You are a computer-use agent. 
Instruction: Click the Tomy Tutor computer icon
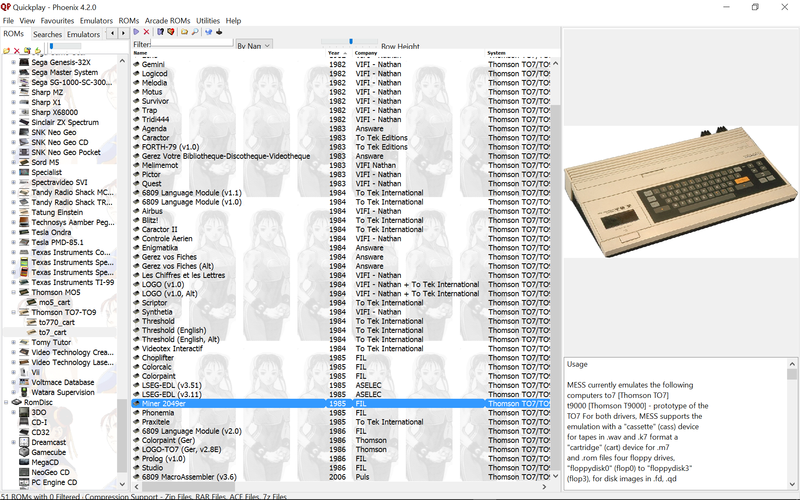(x=23, y=342)
